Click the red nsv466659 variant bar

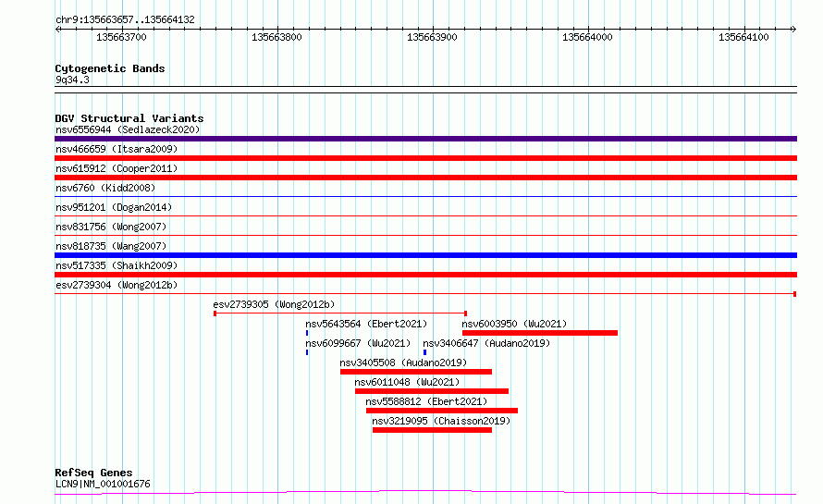[x=425, y=158]
